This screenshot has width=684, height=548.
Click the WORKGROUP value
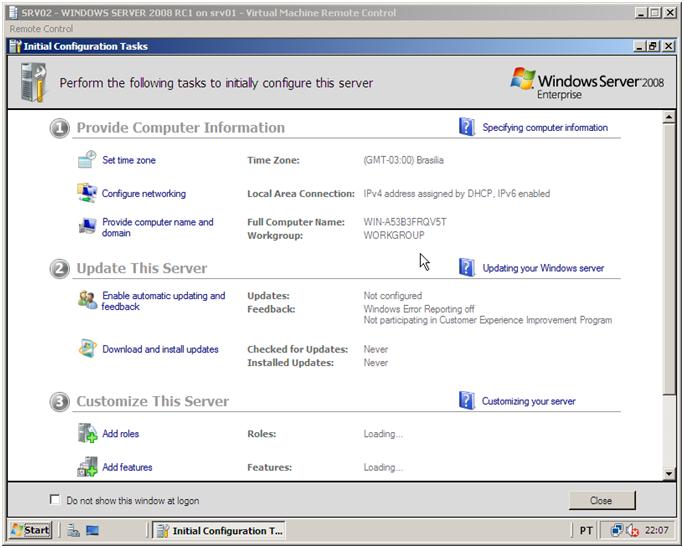click(x=394, y=236)
